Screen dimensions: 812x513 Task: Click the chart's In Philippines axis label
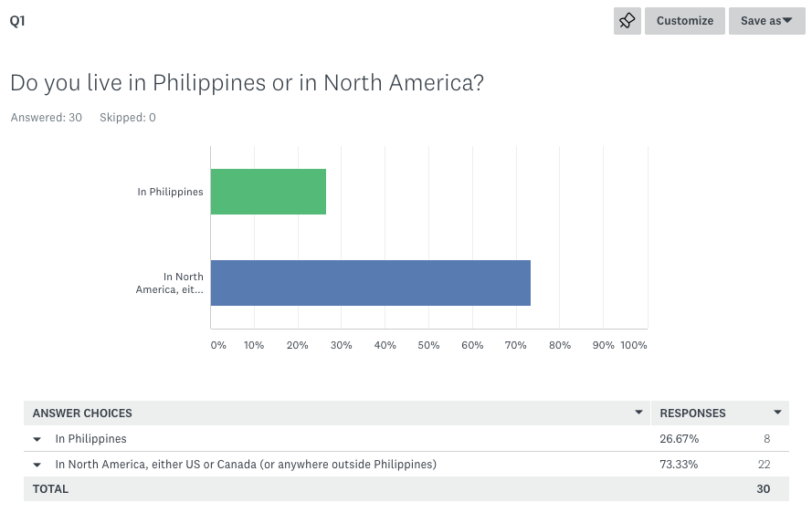click(x=170, y=192)
